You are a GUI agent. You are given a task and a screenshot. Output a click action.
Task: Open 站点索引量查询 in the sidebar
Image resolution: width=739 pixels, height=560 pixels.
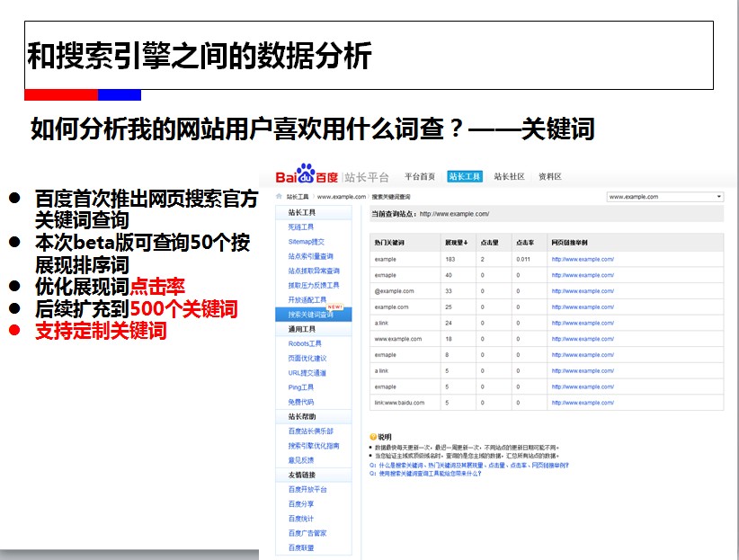pyautogui.click(x=310, y=256)
